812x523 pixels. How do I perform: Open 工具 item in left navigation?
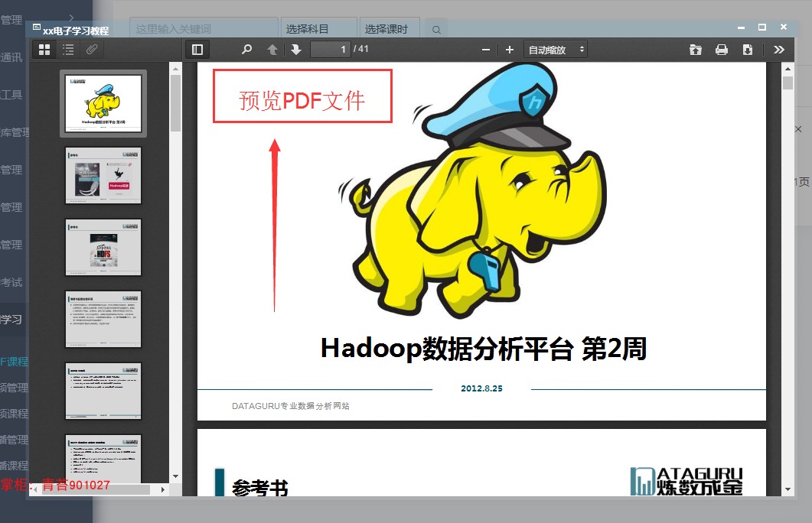coord(12,95)
